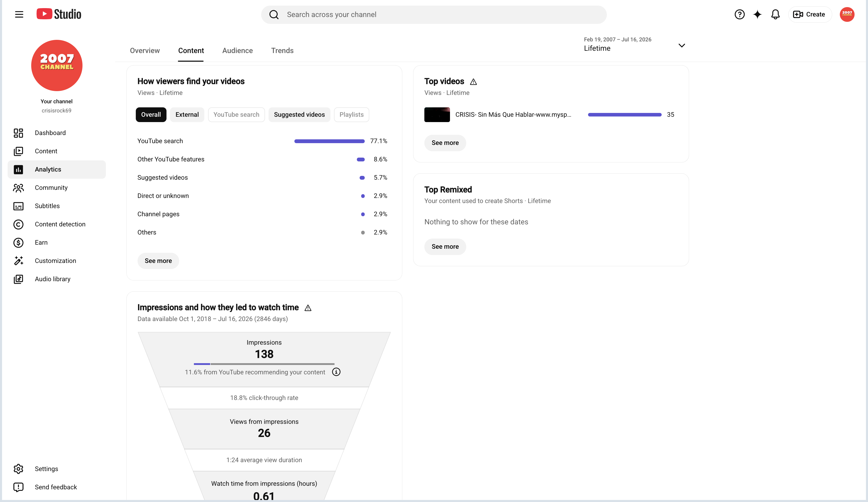This screenshot has width=868, height=502.
Task: Open the account avatar menu
Action: [847, 14]
